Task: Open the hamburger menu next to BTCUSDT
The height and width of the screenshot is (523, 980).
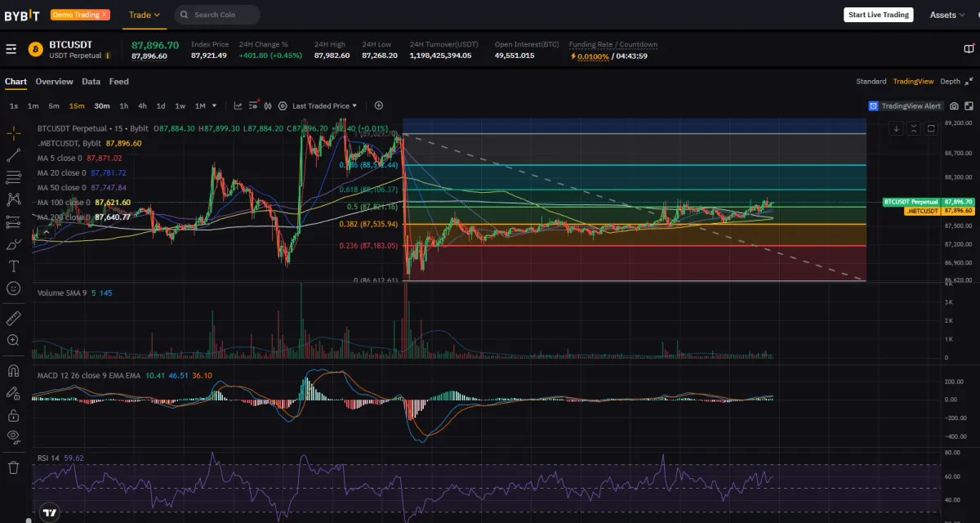Action: point(11,49)
